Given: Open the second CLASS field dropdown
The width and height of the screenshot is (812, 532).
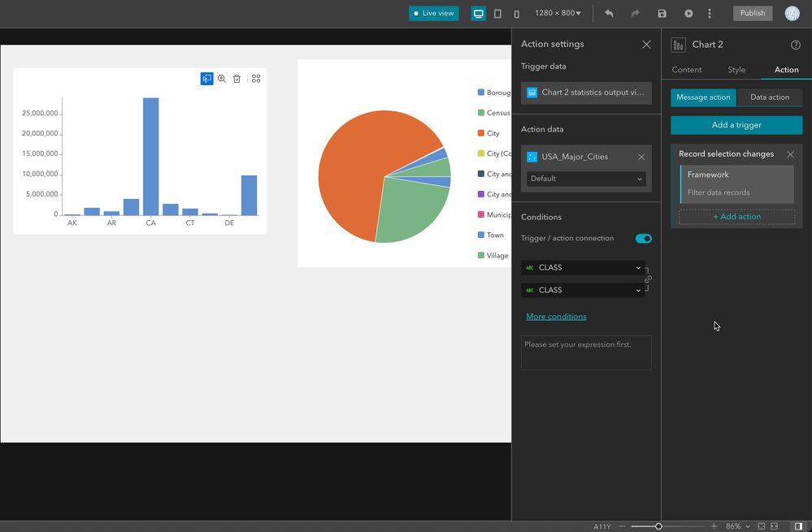Looking at the screenshot, I should pyautogui.click(x=583, y=290).
